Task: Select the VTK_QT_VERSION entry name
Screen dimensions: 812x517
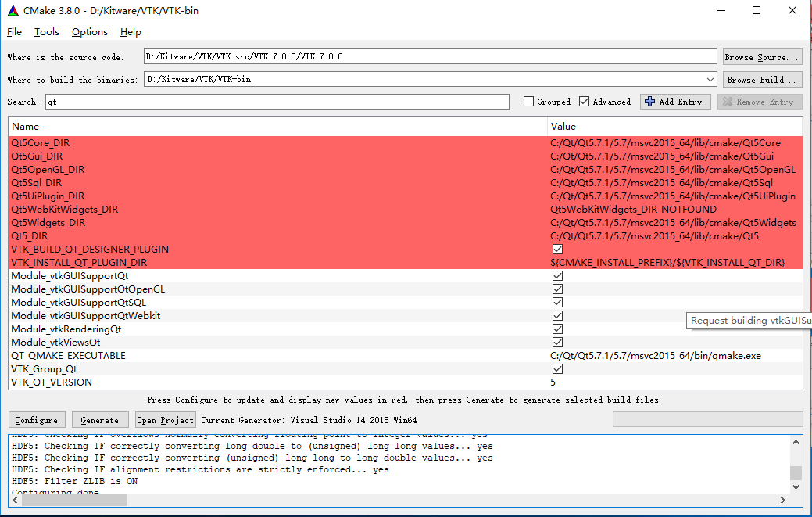Action: (52, 382)
